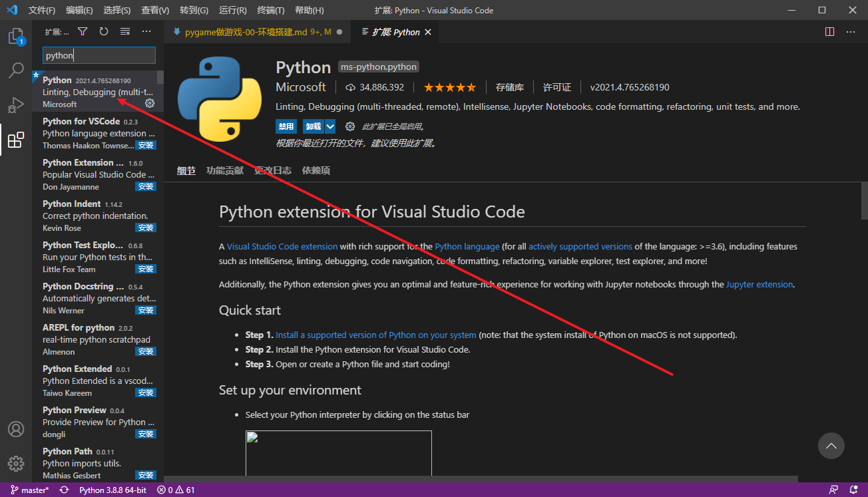Click the VS Code logo in title bar
Screen dimensions: 868x497
[x=11, y=10]
